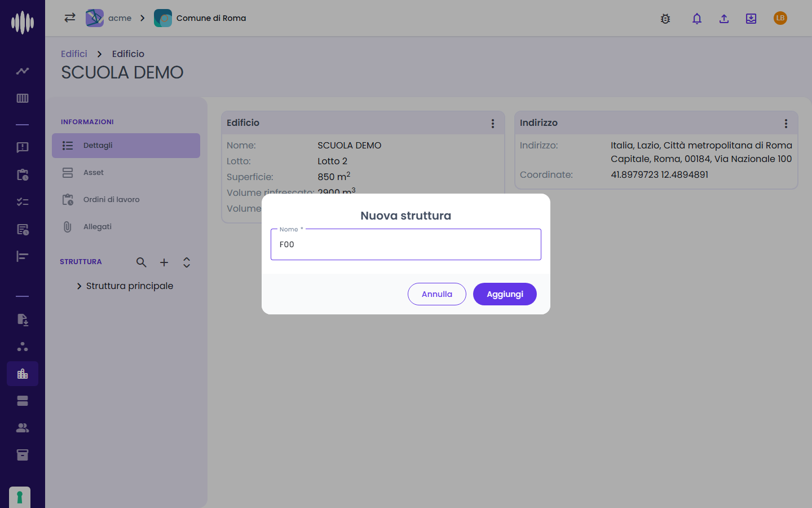Open the Allegati menu item
Image resolution: width=812 pixels, height=508 pixels.
[126, 227]
